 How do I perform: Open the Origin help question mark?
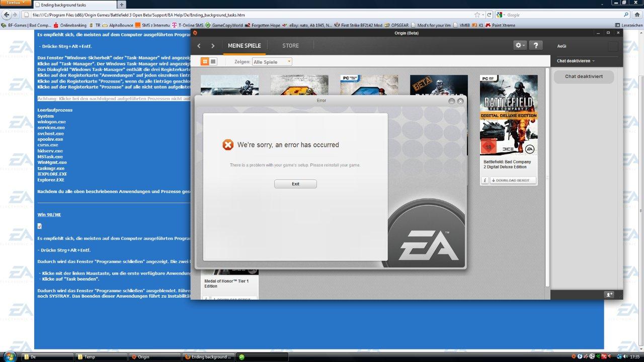(x=536, y=45)
